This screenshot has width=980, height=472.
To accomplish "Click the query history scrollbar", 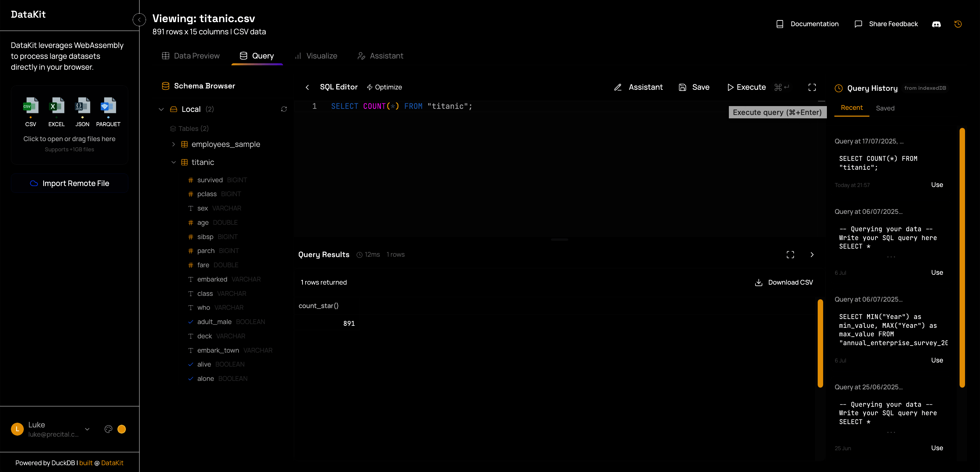I will 962,258.
